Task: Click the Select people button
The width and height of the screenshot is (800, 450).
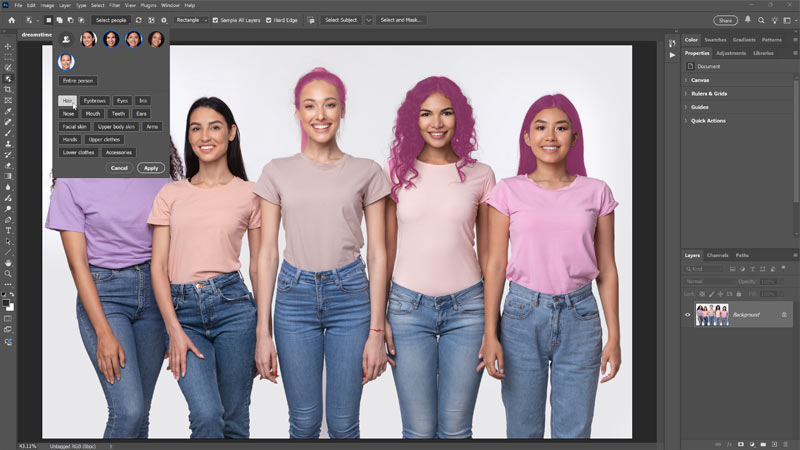Action: [111, 20]
